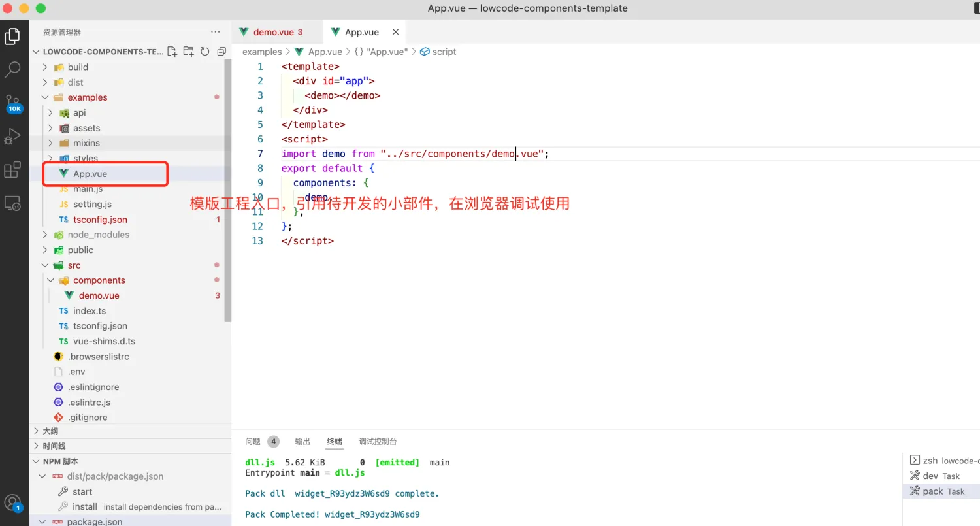Expand the node_modules folder
980x526 pixels.
pyautogui.click(x=98, y=235)
